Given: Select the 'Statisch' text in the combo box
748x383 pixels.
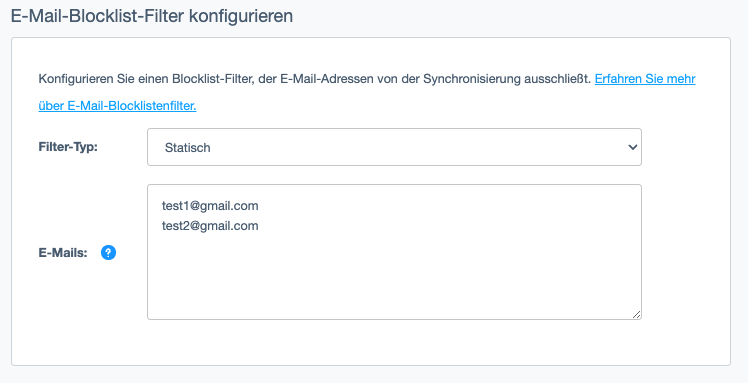Looking at the screenshot, I should pyautogui.click(x=187, y=148).
